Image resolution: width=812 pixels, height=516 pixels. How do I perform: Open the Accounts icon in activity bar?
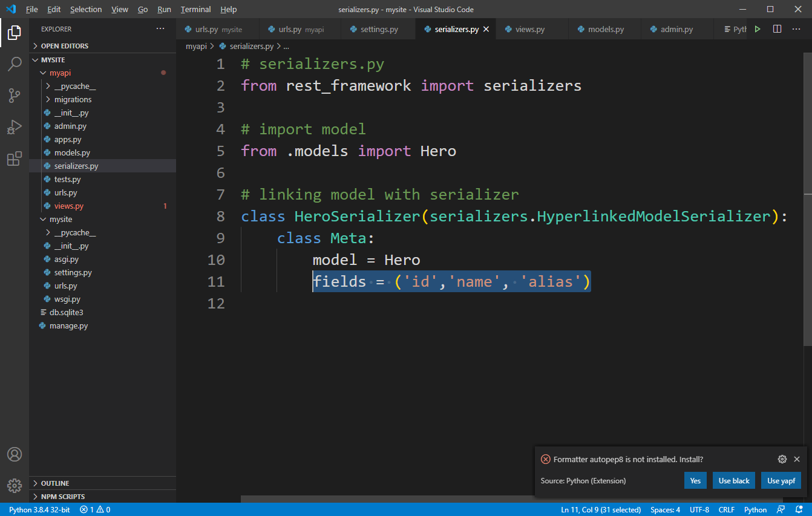15,454
